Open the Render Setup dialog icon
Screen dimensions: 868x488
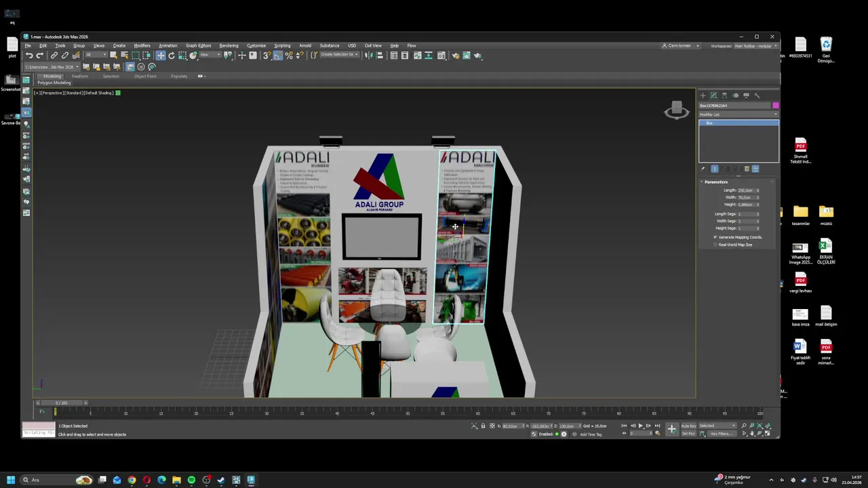[x=456, y=56]
